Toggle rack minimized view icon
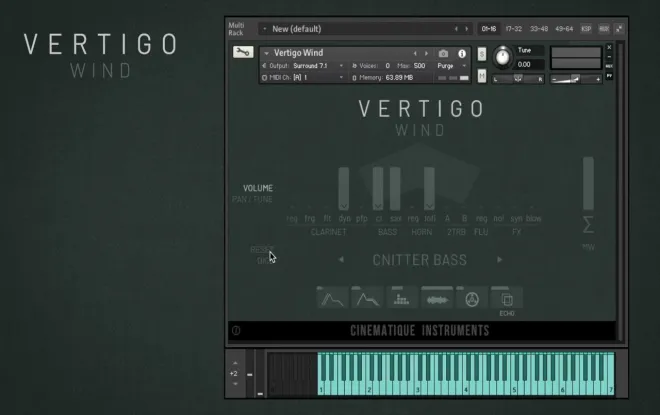This screenshot has height=415, width=660. pyautogui.click(x=619, y=29)
